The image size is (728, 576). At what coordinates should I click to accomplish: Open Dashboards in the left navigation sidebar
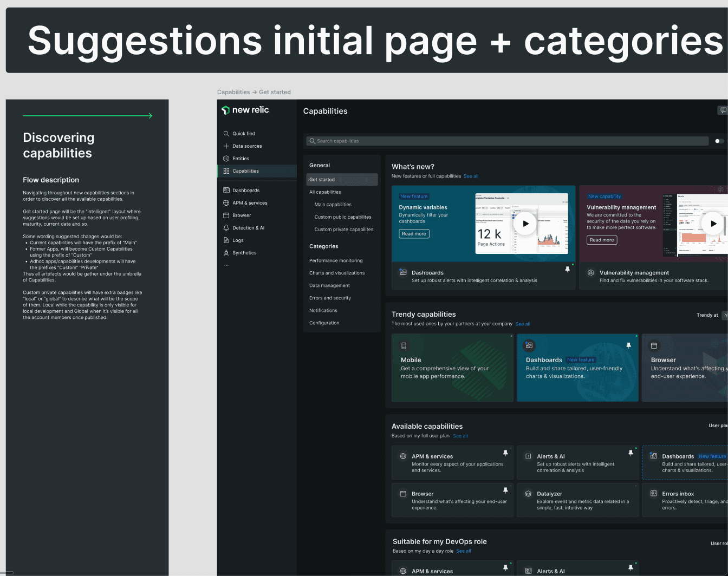coord(246,191)
